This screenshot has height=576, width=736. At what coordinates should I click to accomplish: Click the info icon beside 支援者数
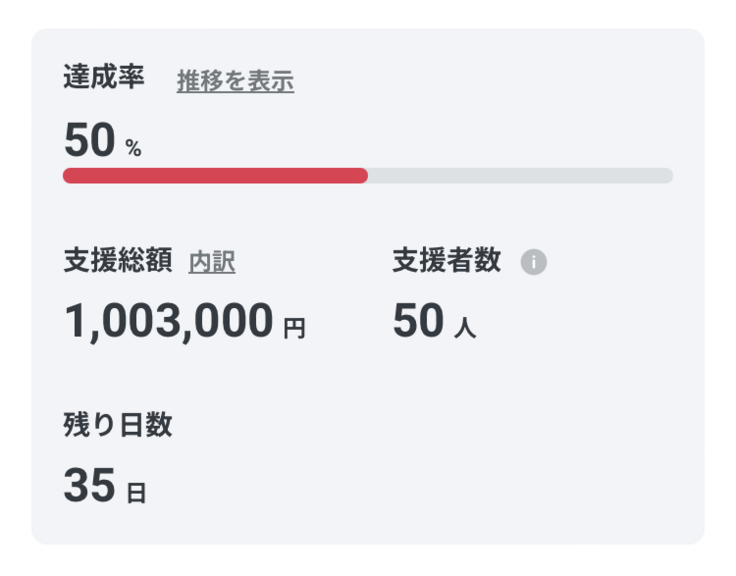tap(534, 263)
